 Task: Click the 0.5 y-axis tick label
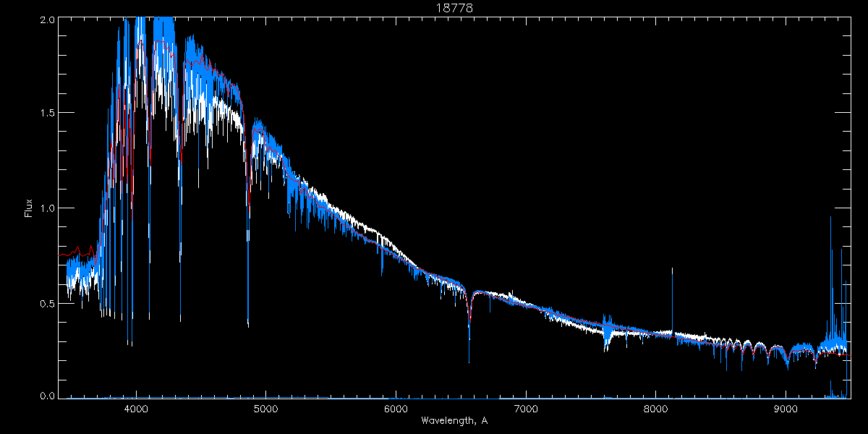(x=47, y=303)
